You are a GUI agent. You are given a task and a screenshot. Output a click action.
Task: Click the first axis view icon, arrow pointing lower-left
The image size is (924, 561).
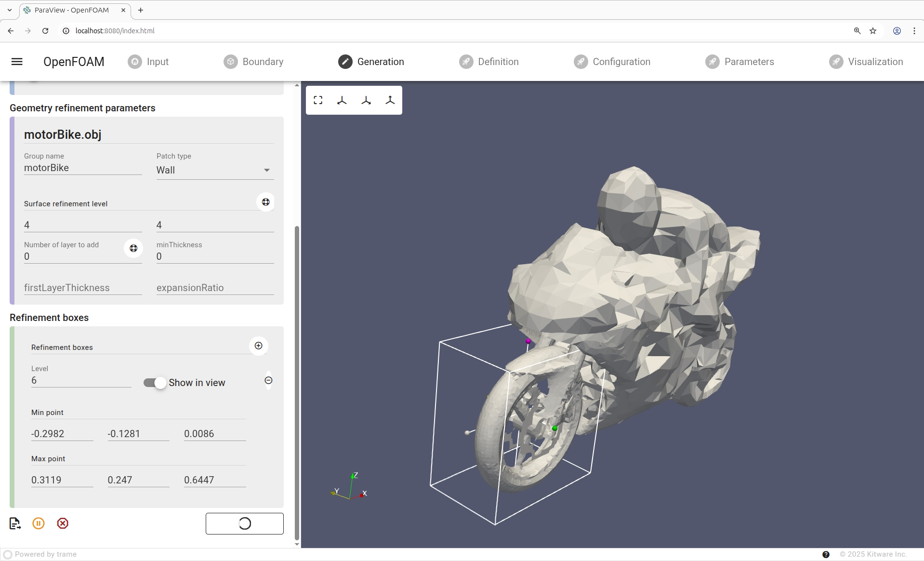342,100
